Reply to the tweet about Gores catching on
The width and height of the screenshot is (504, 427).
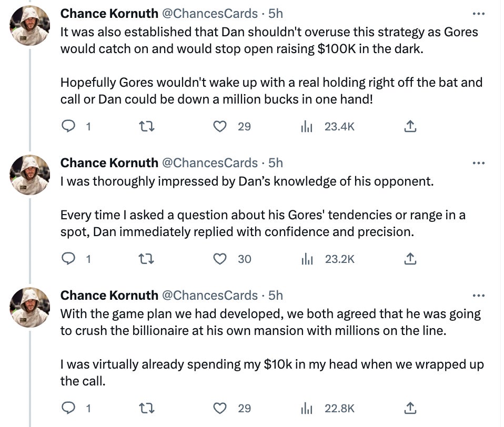tap(69, 126)
